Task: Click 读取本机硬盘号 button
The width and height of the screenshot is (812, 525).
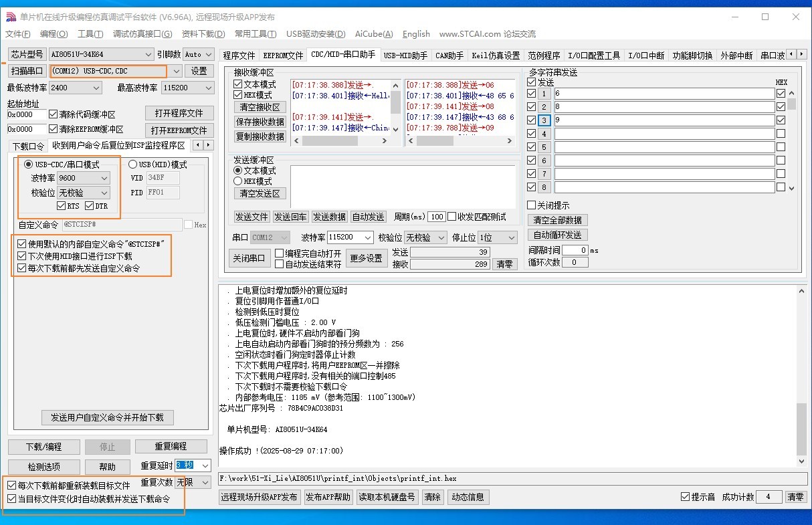Action: (387, 497)
